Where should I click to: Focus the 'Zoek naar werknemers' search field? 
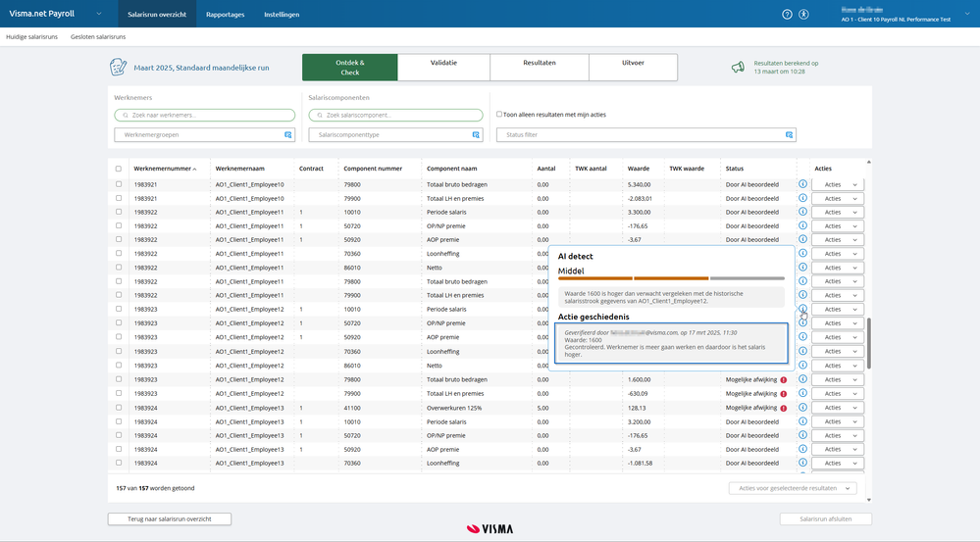point(204,115)
